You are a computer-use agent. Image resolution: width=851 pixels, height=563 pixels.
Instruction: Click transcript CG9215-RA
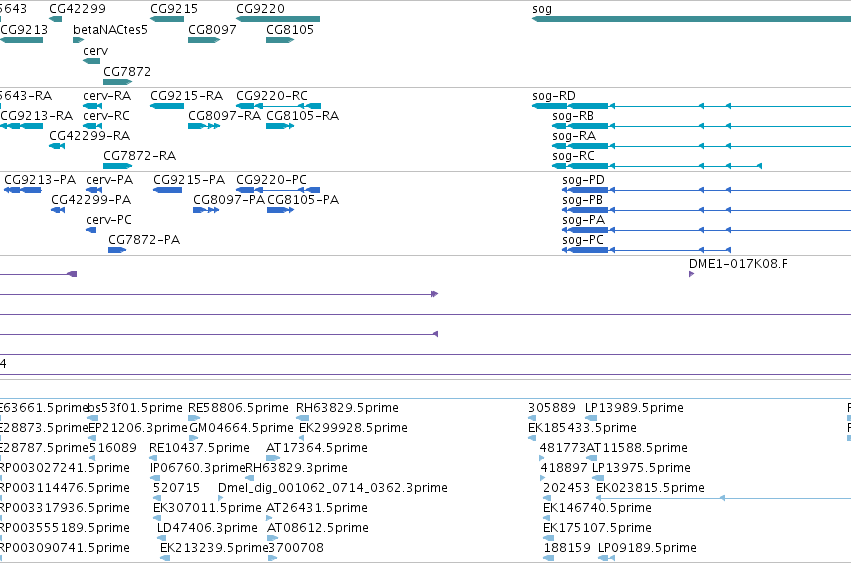(186, 96)
